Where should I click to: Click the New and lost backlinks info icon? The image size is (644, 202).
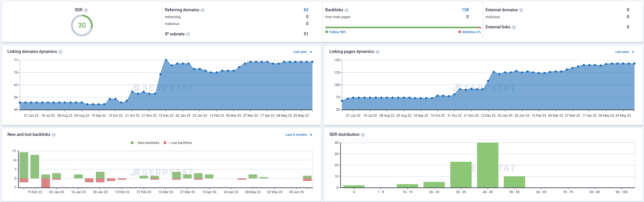click(54, 135)
